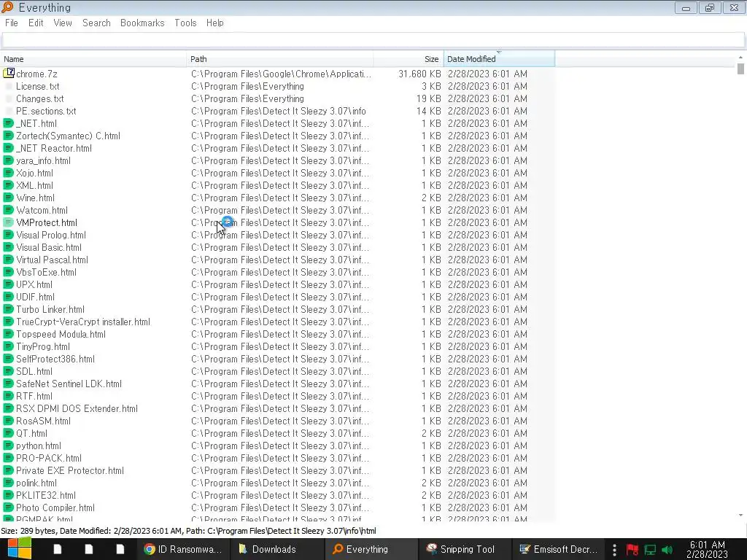Select License.txt file name

(x=38, y=86)
